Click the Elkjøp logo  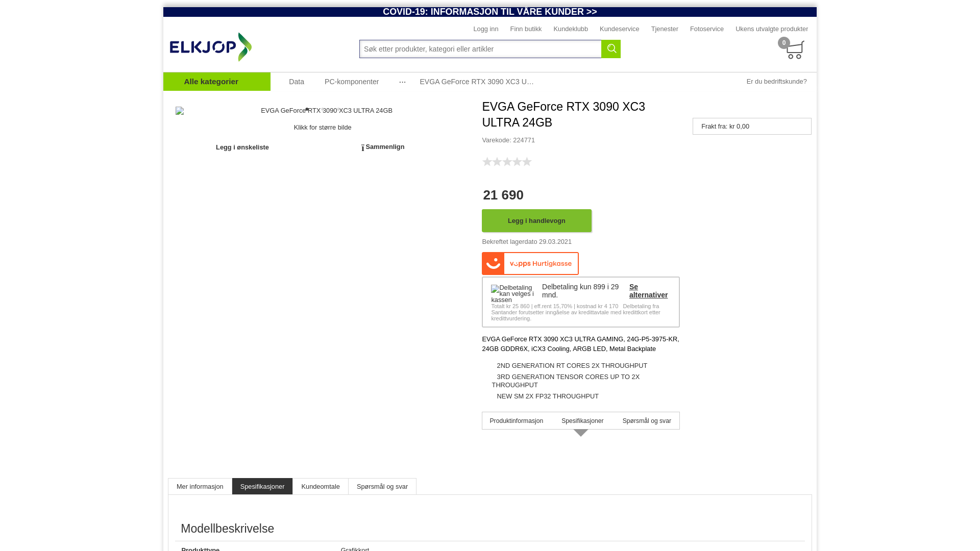pyautogui.click(x=211, y=47)
